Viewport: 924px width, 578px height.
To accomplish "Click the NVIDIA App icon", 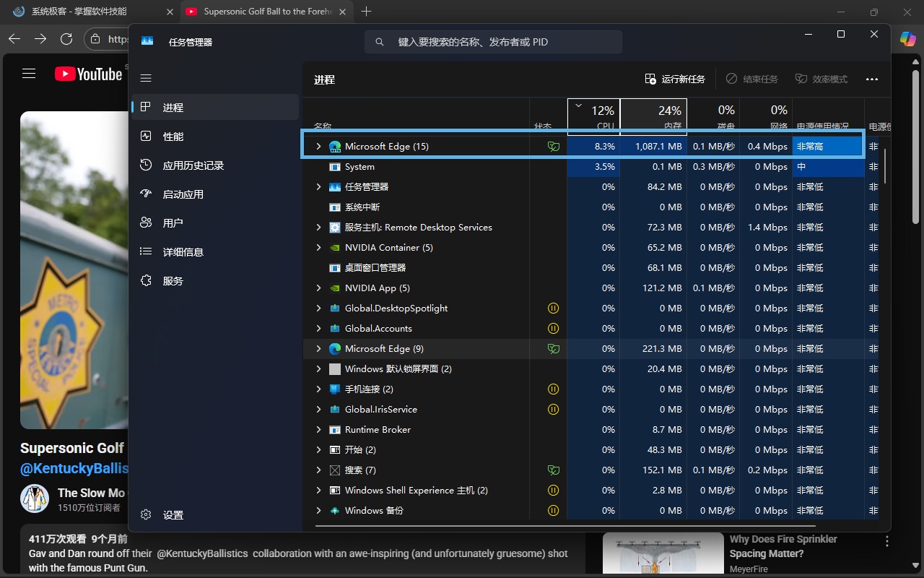I will 335,288.
